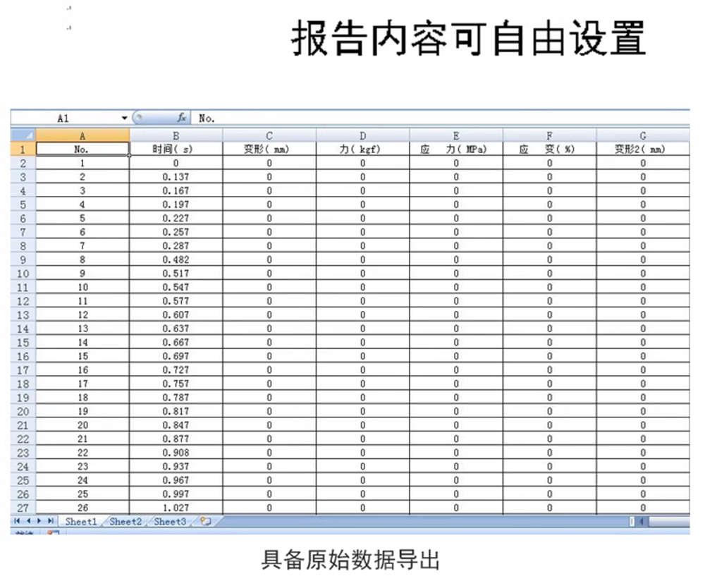The image size is (705, 588).
Task: Select column C header
Action: coord(269,135)
